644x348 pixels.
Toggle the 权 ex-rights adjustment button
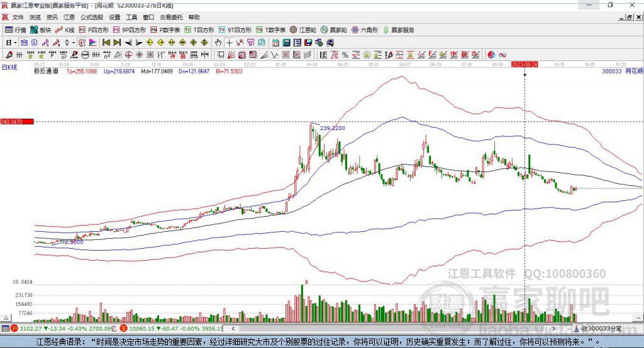click(x=82, y=43)
